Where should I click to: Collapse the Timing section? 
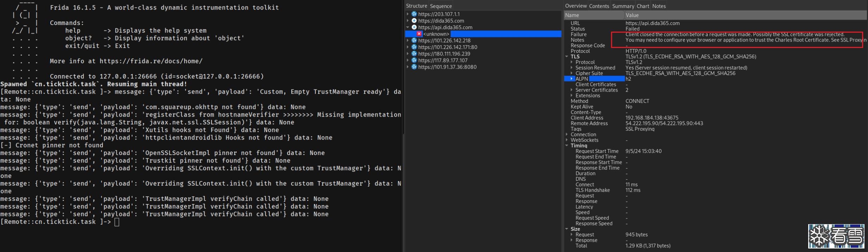pos(567,146)
